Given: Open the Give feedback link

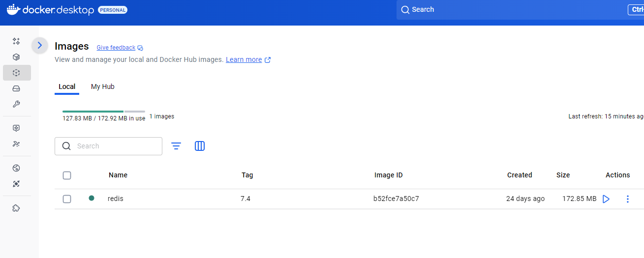Looking at the screenshot, I should point(116,48).
